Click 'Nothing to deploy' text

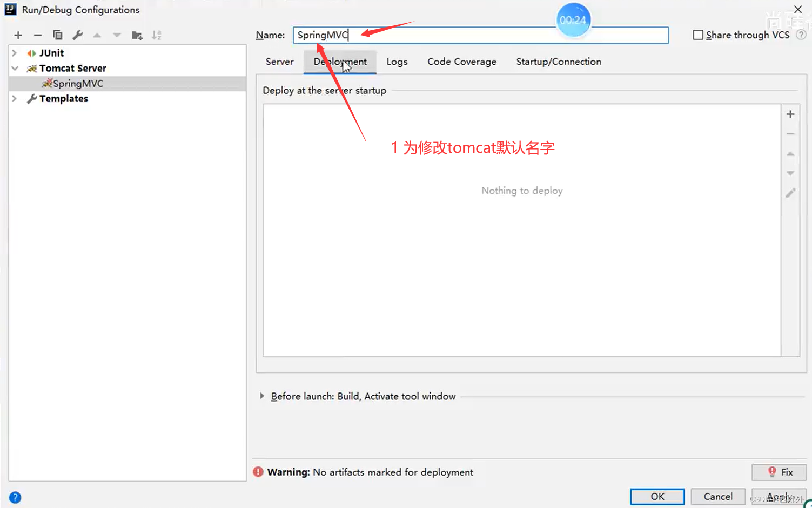tap(522, 191)
